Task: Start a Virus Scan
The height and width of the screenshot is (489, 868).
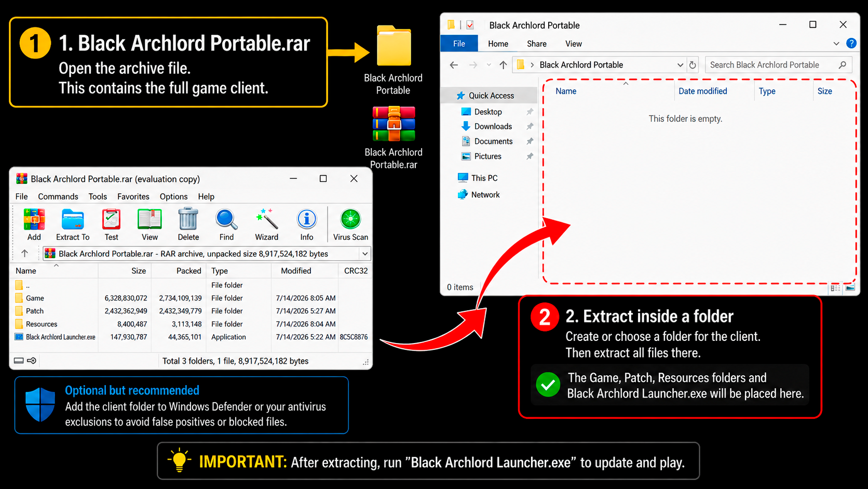Action: 350,224
